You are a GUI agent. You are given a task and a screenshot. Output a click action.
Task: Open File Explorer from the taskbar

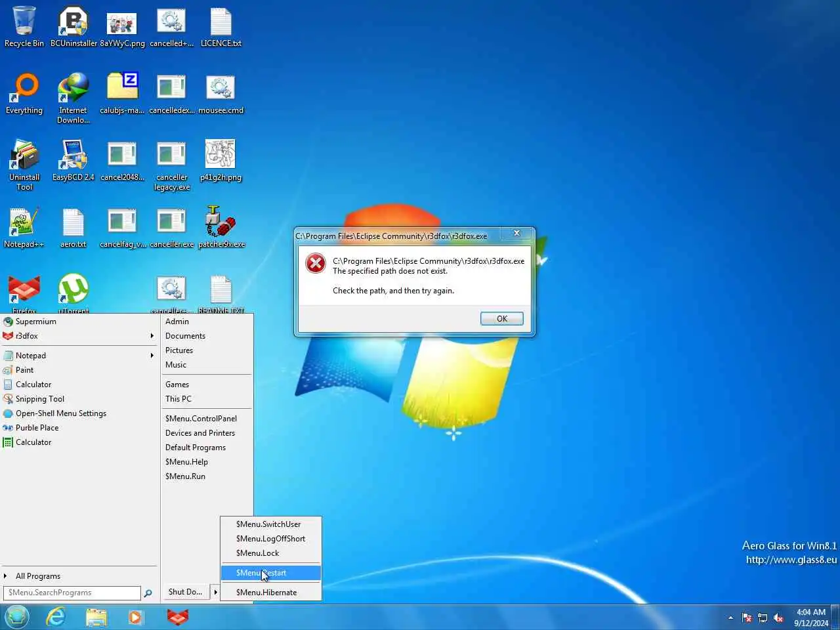click(x=96, y=617)
